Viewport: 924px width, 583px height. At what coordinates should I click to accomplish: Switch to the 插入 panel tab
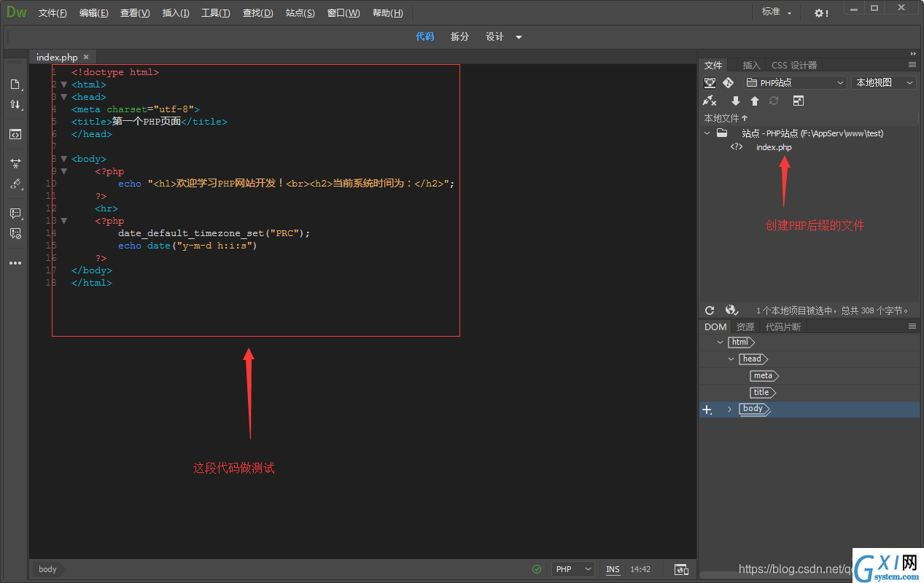tap(751, 65)
